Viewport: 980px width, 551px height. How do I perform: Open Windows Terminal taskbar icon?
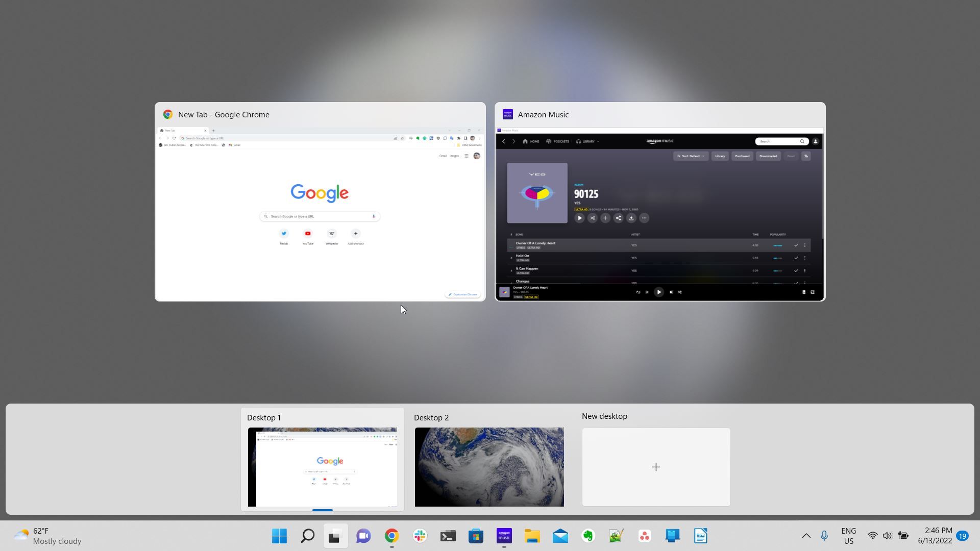click(x=448, y=536)
